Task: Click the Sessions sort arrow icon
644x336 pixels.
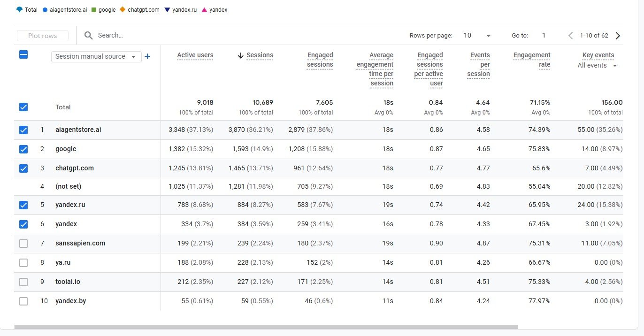Action: 241,55
